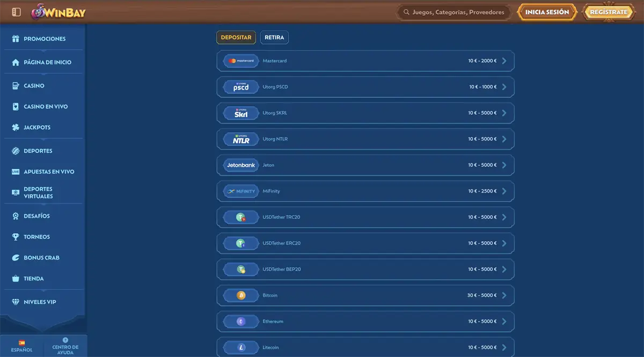This screenshot has height=357, width=644.
Task: Expand the USDTether TRC20 arrow
Action: click(504, 217)
